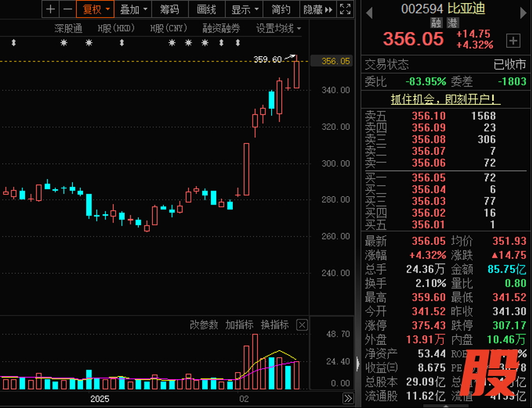This screenshot has height=408, width=532.
Task: Add stock to watchlist with plus icon
Action: coord(513,41)
